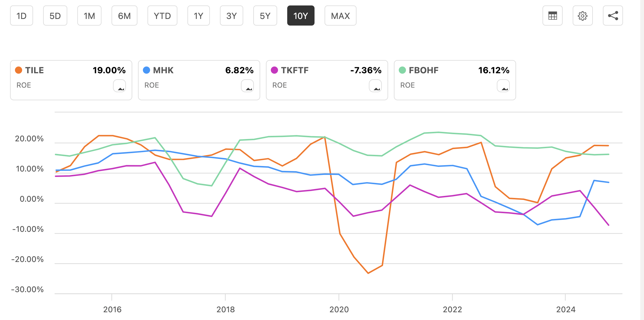
Task: Toggle the TKFTF series via its magenta dot
Action: [x=274, y=70]
